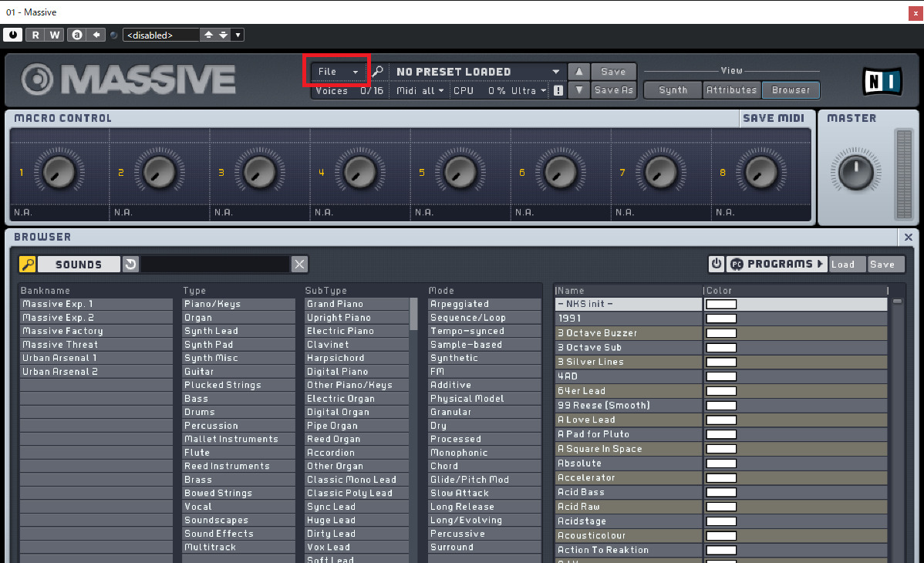This screenshot has height=563, width=924.
Task: Click the Color column header
Action: (x=795, y=291)
